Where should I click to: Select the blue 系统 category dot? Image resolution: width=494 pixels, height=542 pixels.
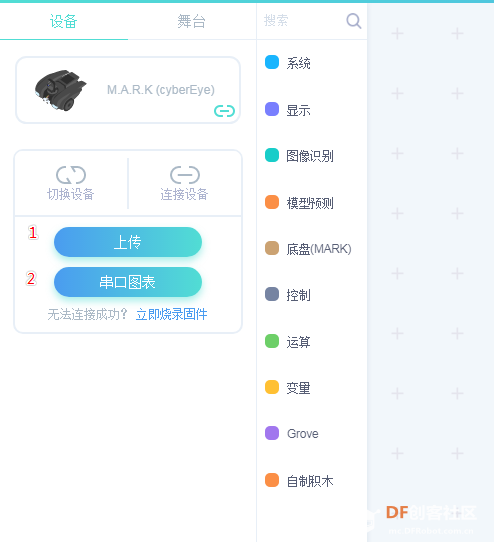(272, 62)
